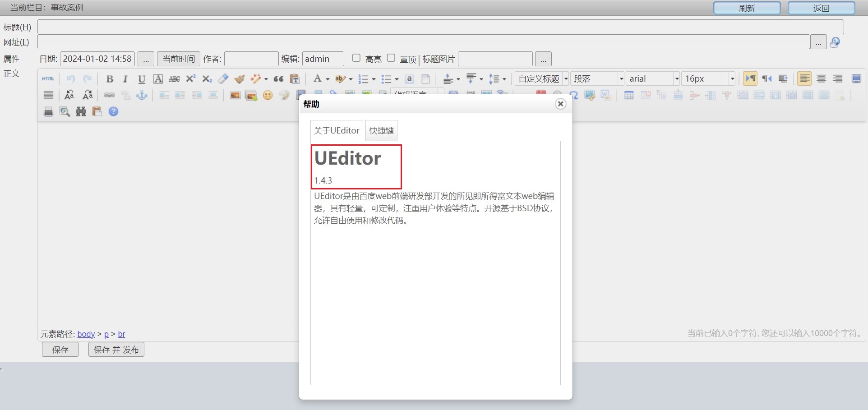Click the 保存 button
868x410 pixels.
point(60,350)
